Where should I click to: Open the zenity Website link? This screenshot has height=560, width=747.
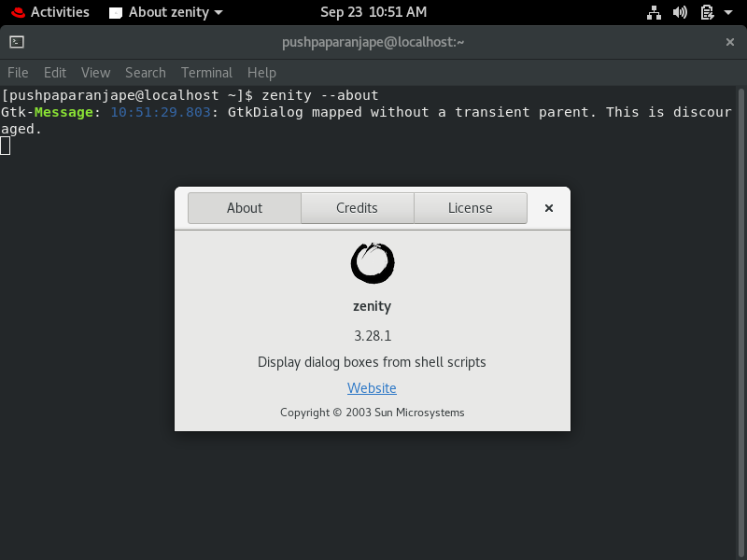pos(372,387)
